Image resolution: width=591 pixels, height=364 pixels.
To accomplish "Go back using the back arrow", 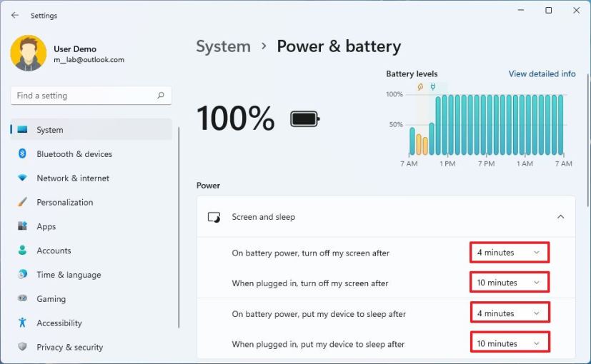I will click(x=15, y=15).
